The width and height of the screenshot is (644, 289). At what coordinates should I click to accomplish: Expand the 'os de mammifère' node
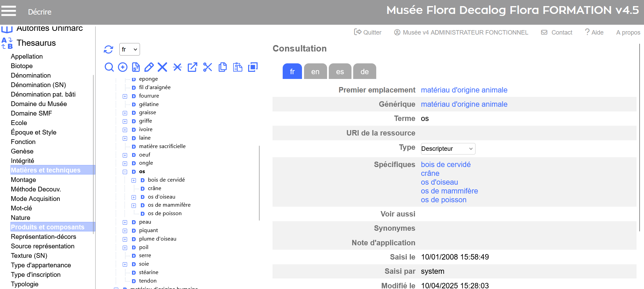[x=134, y=205]
